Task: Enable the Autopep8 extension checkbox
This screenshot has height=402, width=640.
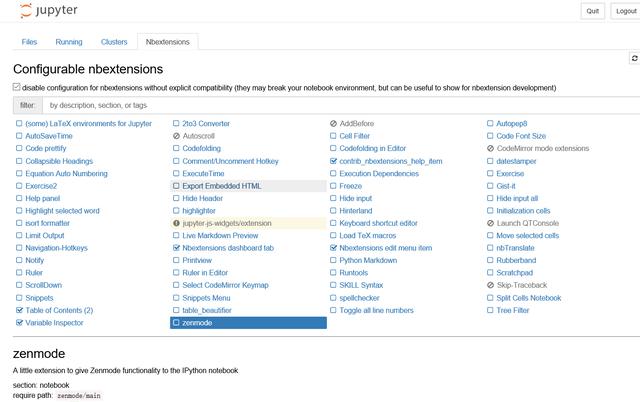Action: 490,123
